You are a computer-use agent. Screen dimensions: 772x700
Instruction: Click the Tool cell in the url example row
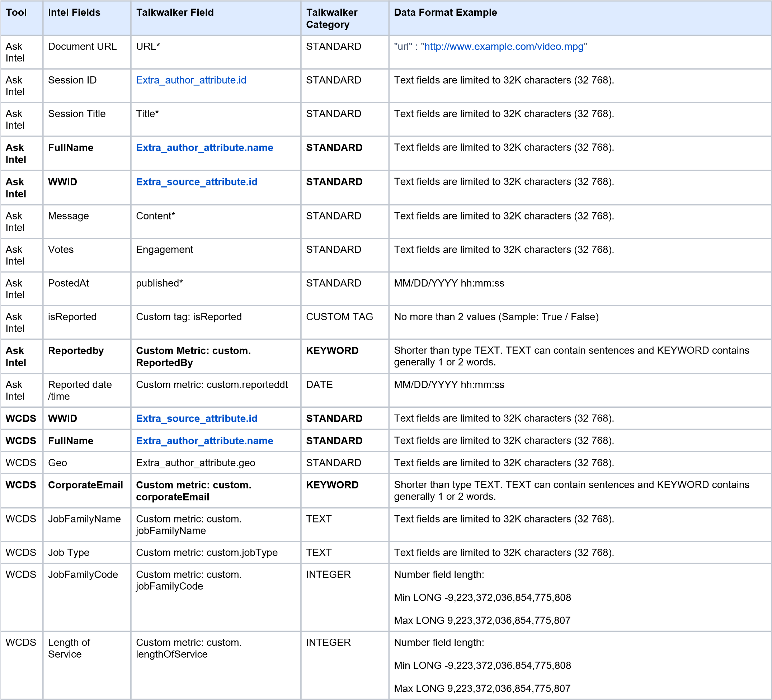[22, 52]
